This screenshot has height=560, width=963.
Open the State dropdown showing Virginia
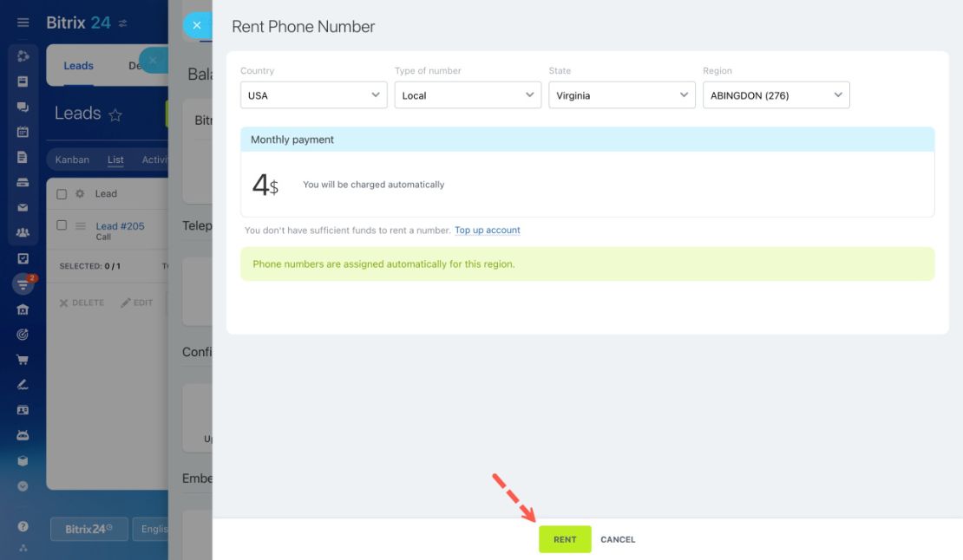[x=622, y=95]
